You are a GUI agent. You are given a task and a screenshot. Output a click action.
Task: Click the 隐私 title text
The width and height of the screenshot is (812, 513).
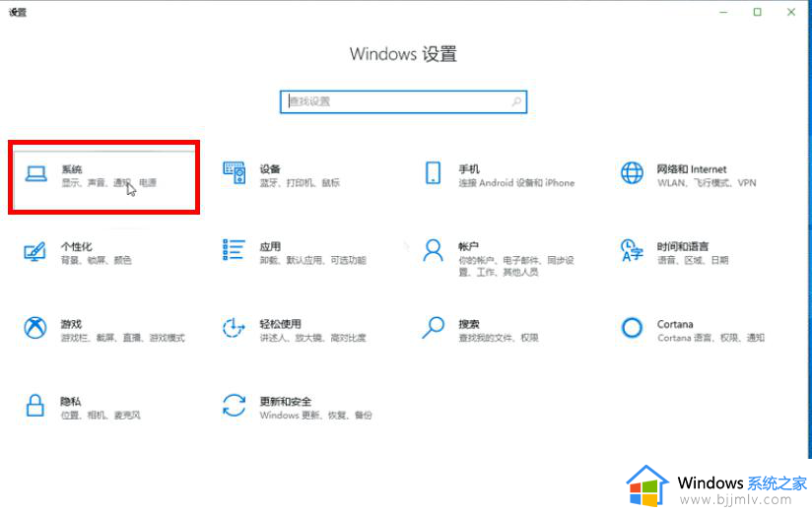[x=70, y=401]
